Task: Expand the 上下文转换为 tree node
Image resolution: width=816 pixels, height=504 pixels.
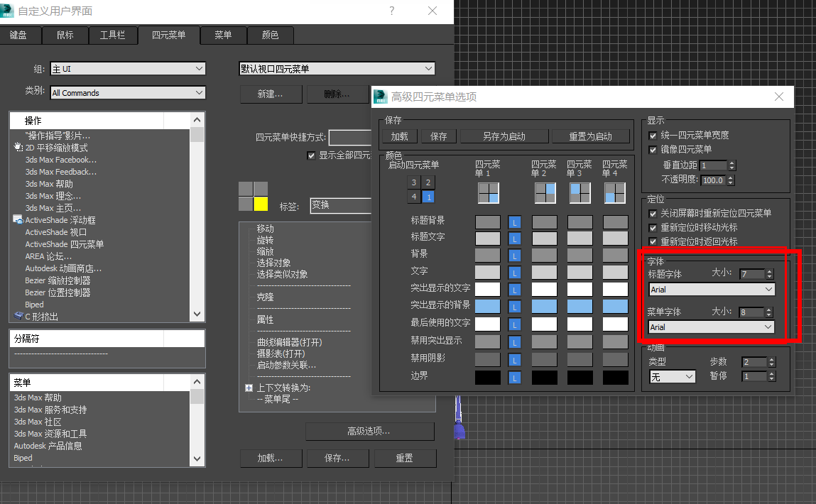Action: click(249, 388)
